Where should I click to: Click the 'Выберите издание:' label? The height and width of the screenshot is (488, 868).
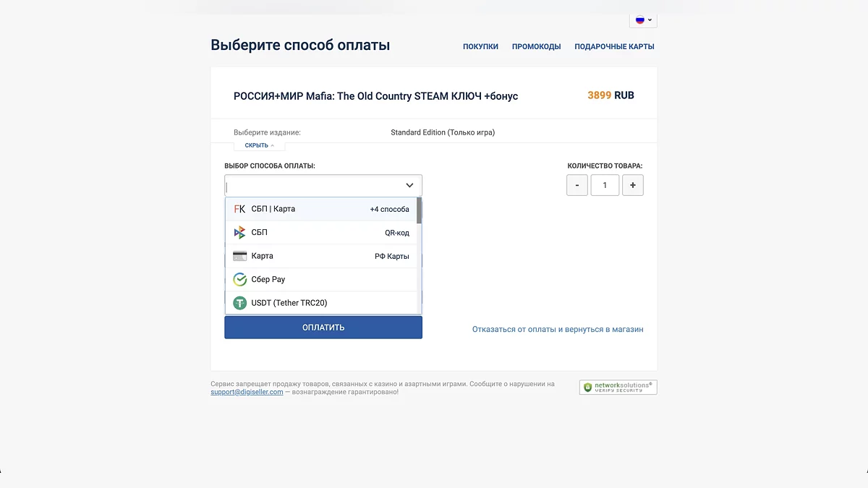[x=267, y=132]
